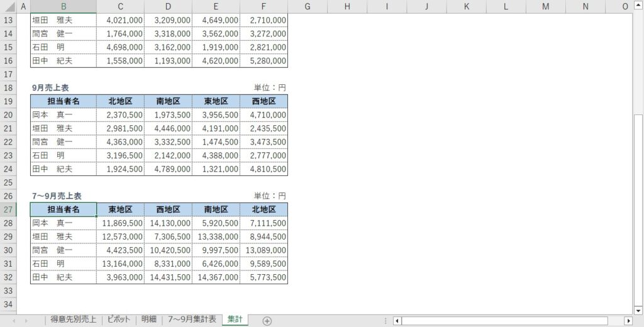The width and height of the screenshot is (644, 327).
Task: Click horizontal scrollbar right arrow
Action: pyautogui.click(x=628, y=321)
